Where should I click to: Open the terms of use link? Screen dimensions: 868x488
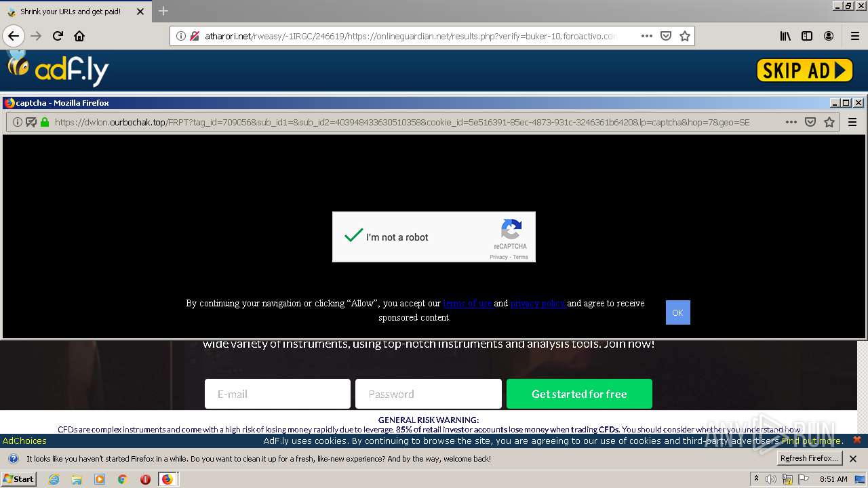467,303
